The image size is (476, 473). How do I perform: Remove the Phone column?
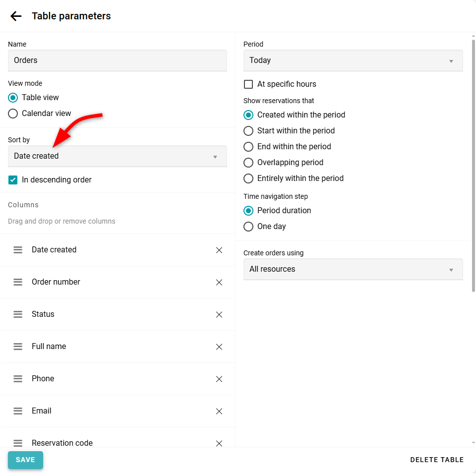219,379
